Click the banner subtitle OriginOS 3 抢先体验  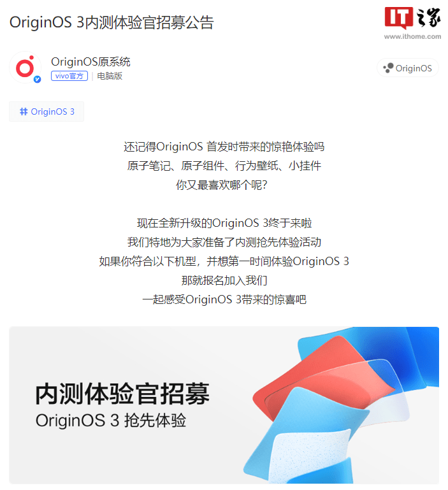point(111,421)
